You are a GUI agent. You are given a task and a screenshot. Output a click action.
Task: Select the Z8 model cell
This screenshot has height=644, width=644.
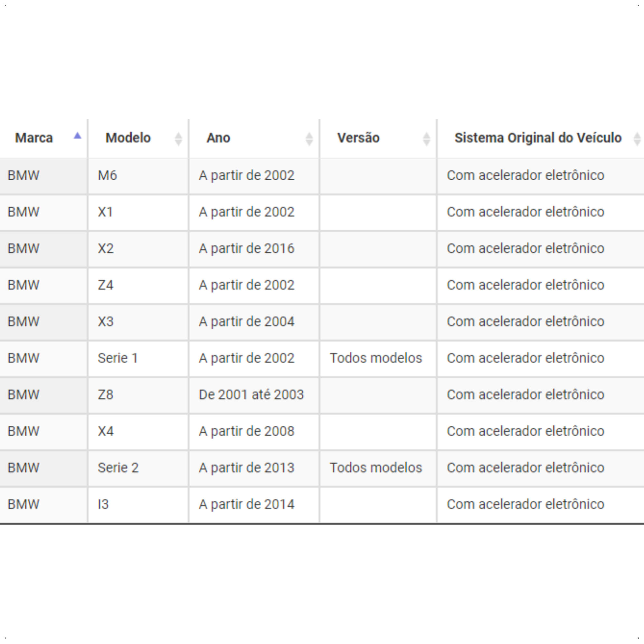[x=138, y=395]
